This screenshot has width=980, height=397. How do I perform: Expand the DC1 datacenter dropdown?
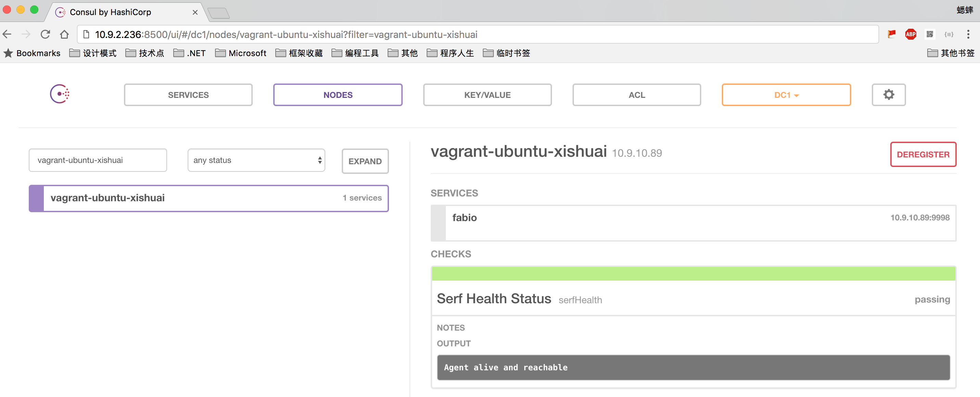786,95
